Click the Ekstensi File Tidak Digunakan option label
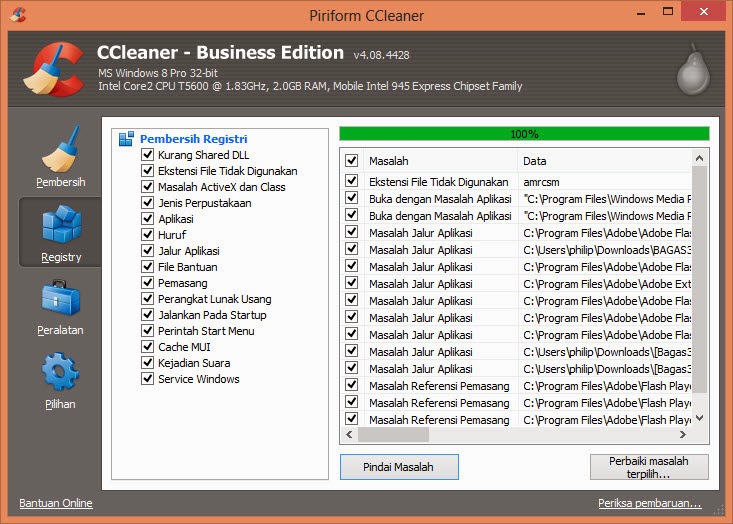The width and height of the screenshot is (733, 524). pos(228,171)
